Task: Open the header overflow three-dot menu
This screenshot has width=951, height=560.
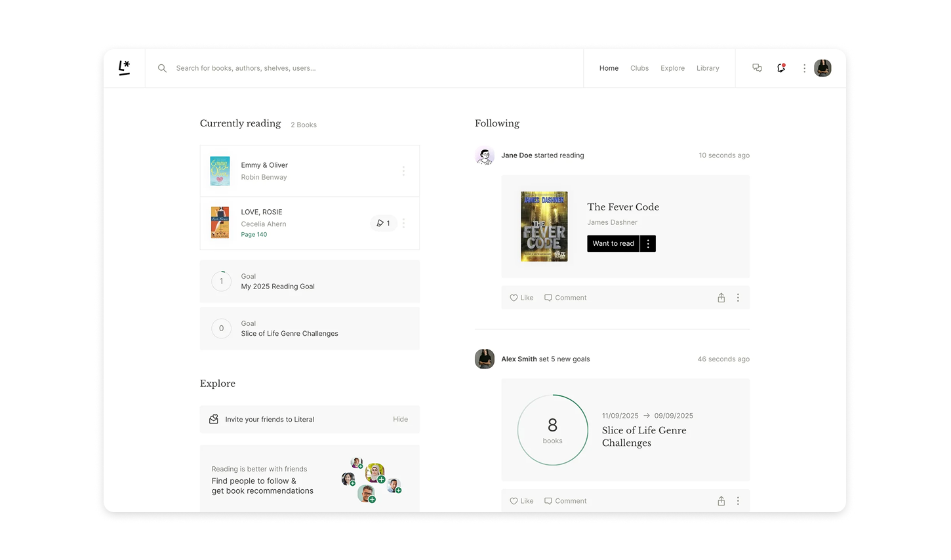Action: (804, 68)
